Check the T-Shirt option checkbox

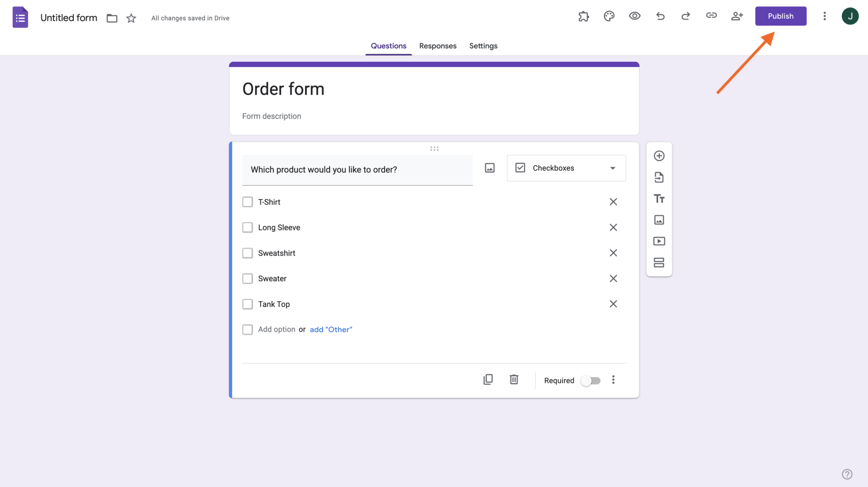coord(248,202)
